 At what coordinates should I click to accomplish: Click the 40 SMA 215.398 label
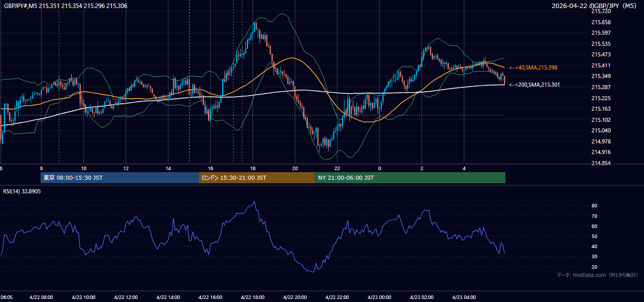tap(533, 67)
